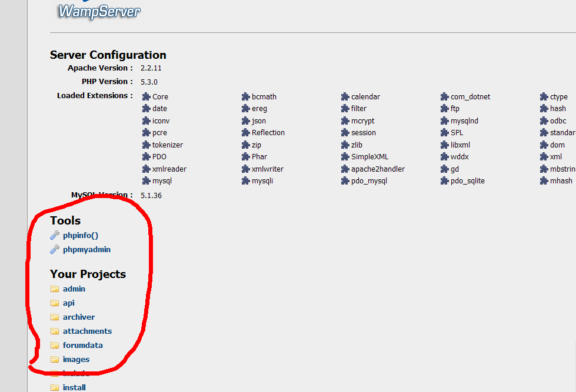Click the folder icon next to forumdata

coord(55,346)
